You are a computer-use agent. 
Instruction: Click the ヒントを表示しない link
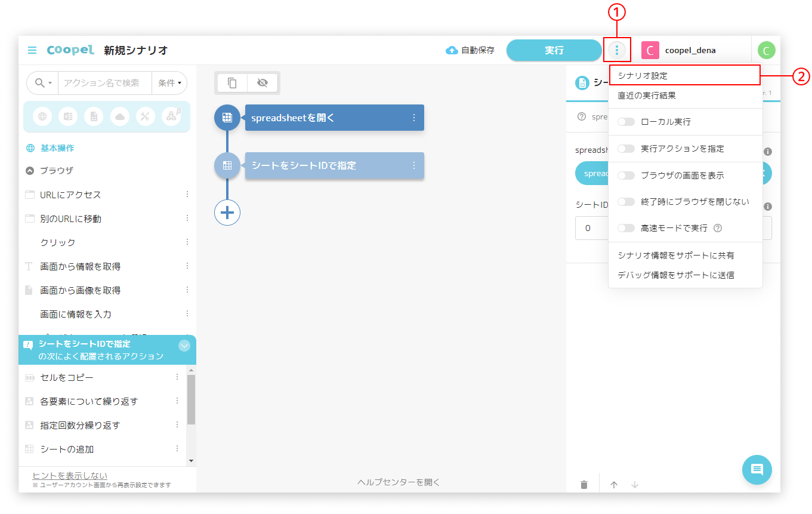[70, 475]
